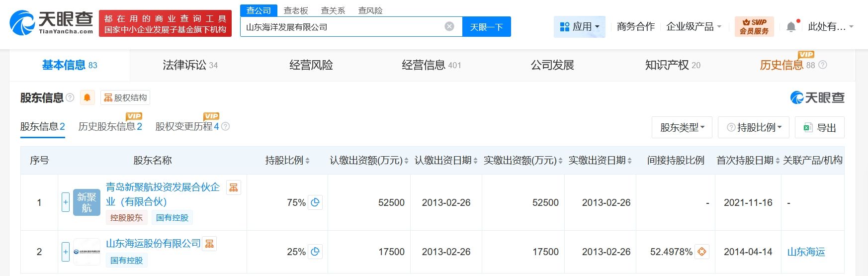
Task: Select the 历史股东信息 sub-tab
Action: tap(110, 126)
